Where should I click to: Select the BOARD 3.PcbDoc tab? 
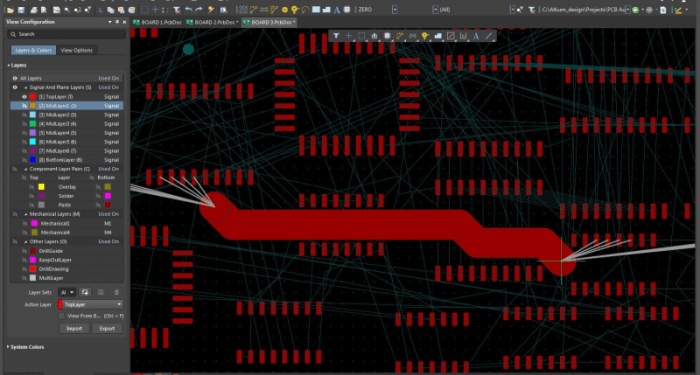coord(269,22)
